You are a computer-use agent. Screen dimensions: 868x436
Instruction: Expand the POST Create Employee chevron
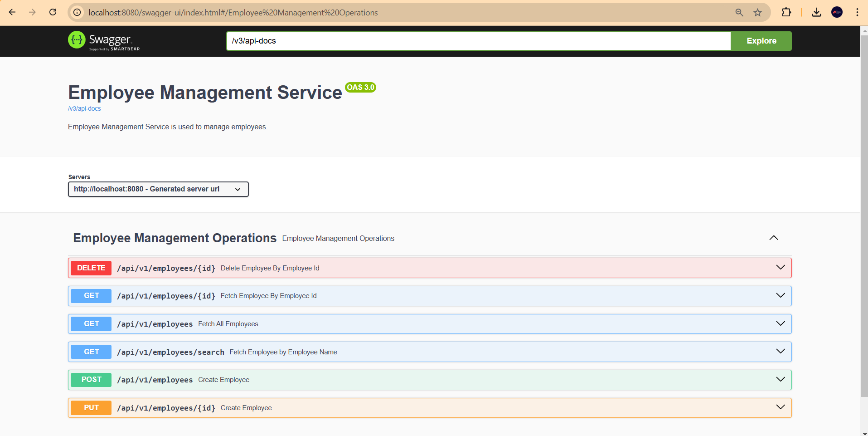click(781, 379)
